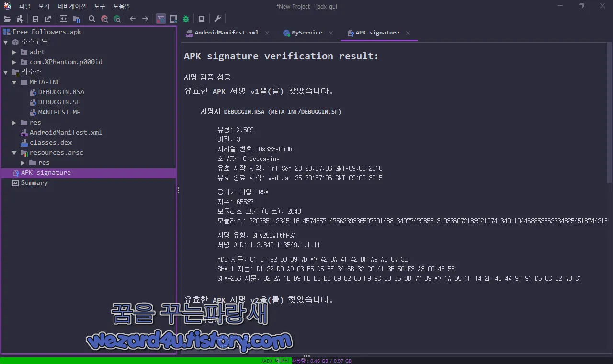Close the AndroidManifest.xml tab
This screenshot has height=364, width=613.
pos(267,33)
